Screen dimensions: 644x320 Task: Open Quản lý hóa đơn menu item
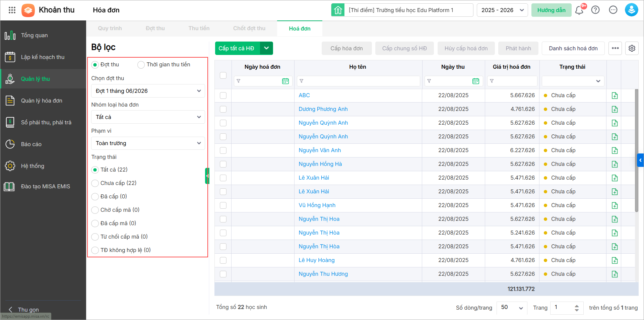(43, 101)
